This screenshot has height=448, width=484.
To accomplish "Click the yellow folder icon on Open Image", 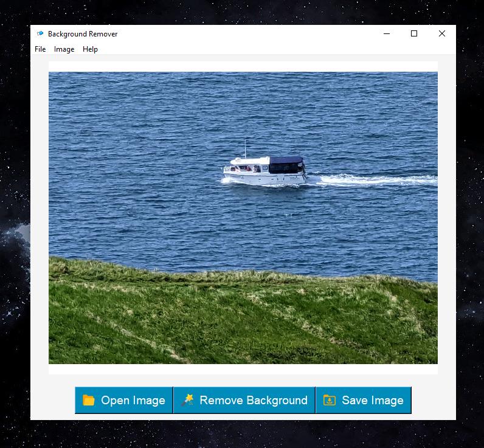I will 89,400.
